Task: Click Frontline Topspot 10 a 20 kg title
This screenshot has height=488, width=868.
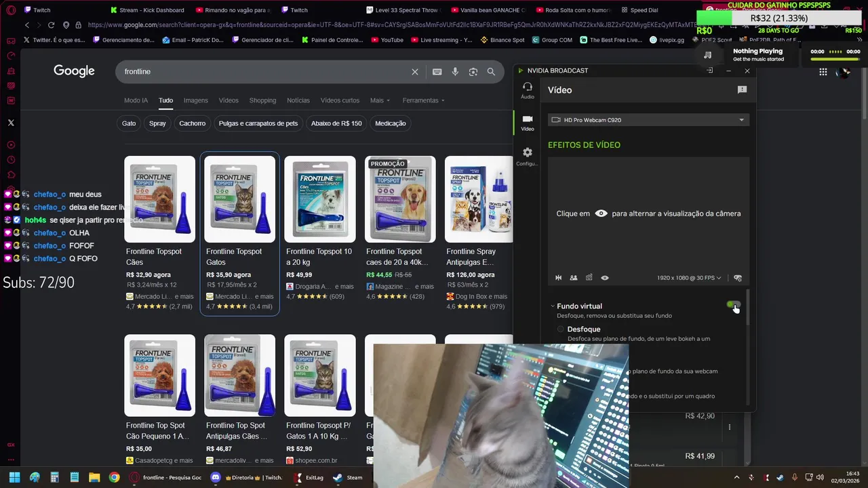Action: [x=319, y=257]
